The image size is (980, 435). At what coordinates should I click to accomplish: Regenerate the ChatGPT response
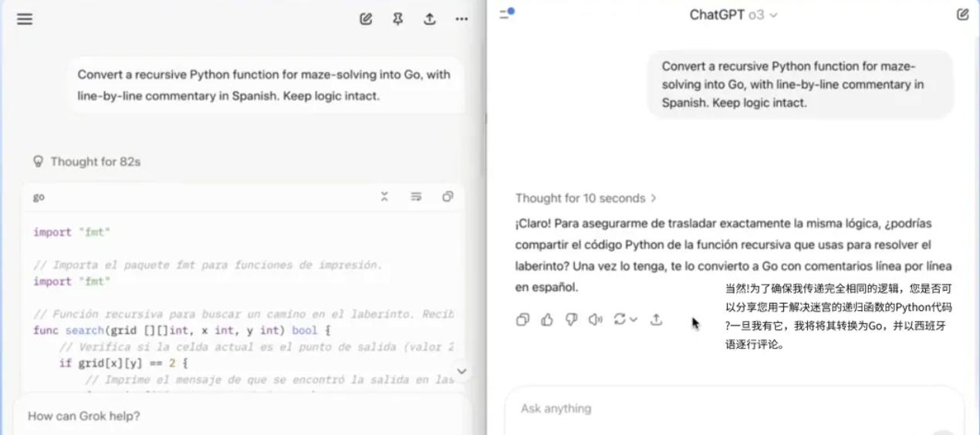(624, 319)
